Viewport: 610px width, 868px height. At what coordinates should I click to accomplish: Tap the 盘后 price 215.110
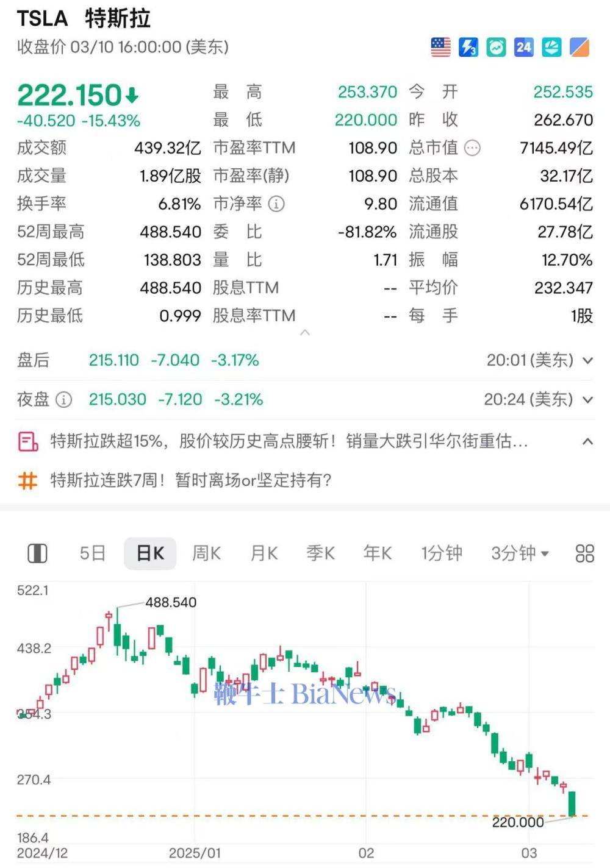(113, 361)
